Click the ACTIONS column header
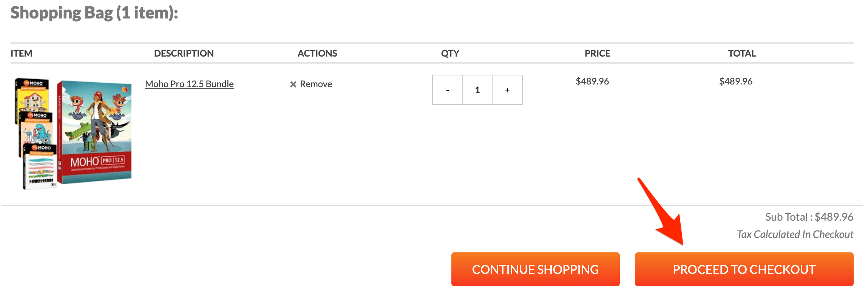Viewport: 868px width, 298px height. (x=317, y=53)
